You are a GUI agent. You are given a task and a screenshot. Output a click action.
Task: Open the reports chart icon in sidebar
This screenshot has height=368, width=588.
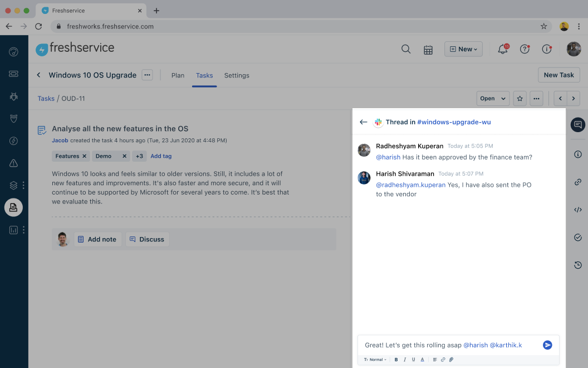(x=13, y=230)
